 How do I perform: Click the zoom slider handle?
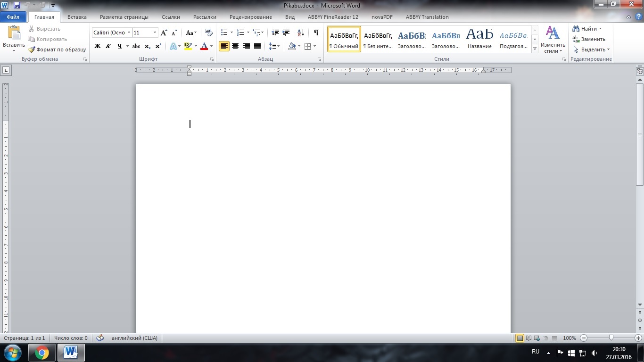point(611,338)
